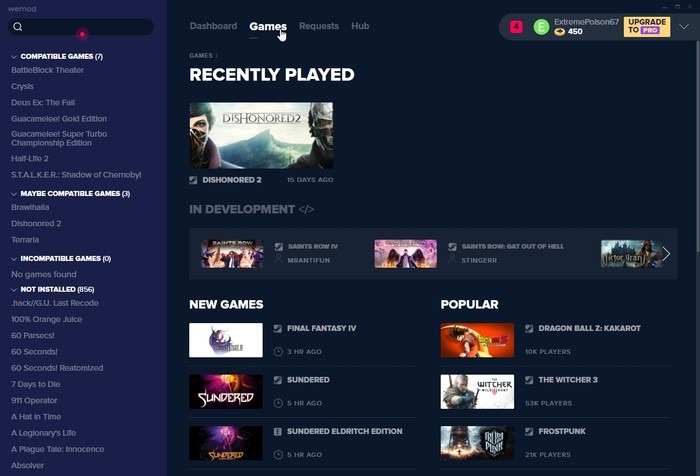Click the Steam icon beside Final Fantasy IV
Screen dimensions: 700x476
point(278,329)
